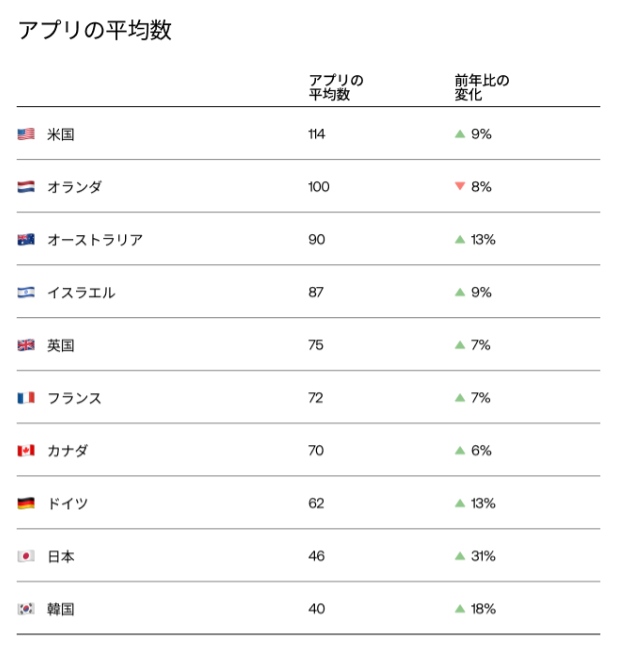The height and width of the screenshot is (651, 618).
Task: Select the イスラエル country label
Action: coord(81,293)
